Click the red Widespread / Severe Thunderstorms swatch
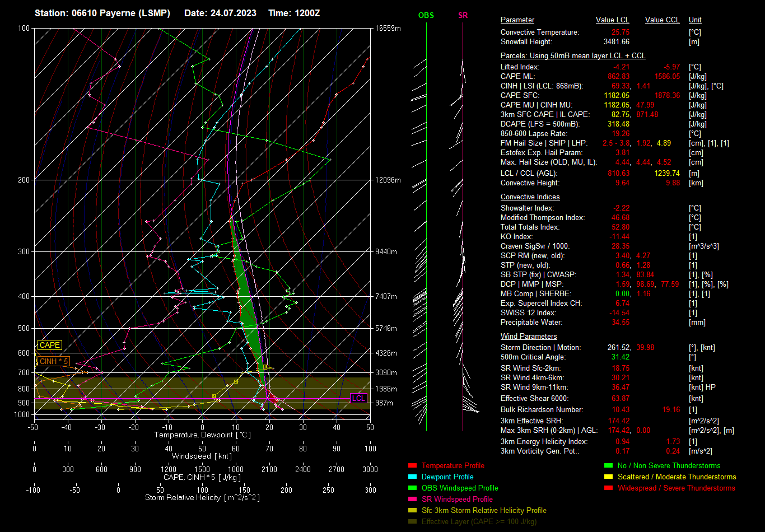Image resolution: width=765 pixels, height=532 pixels. (608, 488)
